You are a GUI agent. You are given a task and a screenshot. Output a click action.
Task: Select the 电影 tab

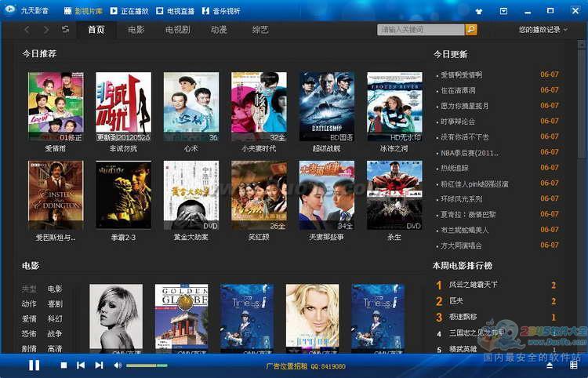coord(136,30)
